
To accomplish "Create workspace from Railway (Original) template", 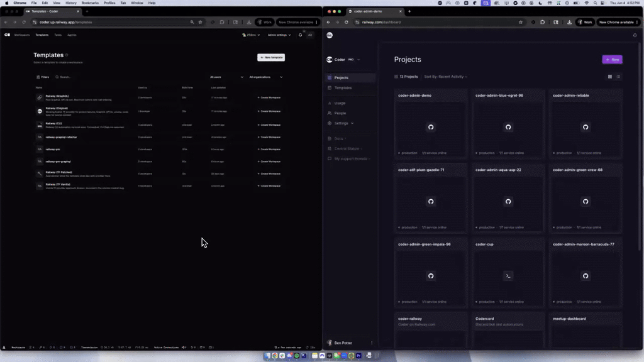I will pyautogui.click(x=269, y=111).
